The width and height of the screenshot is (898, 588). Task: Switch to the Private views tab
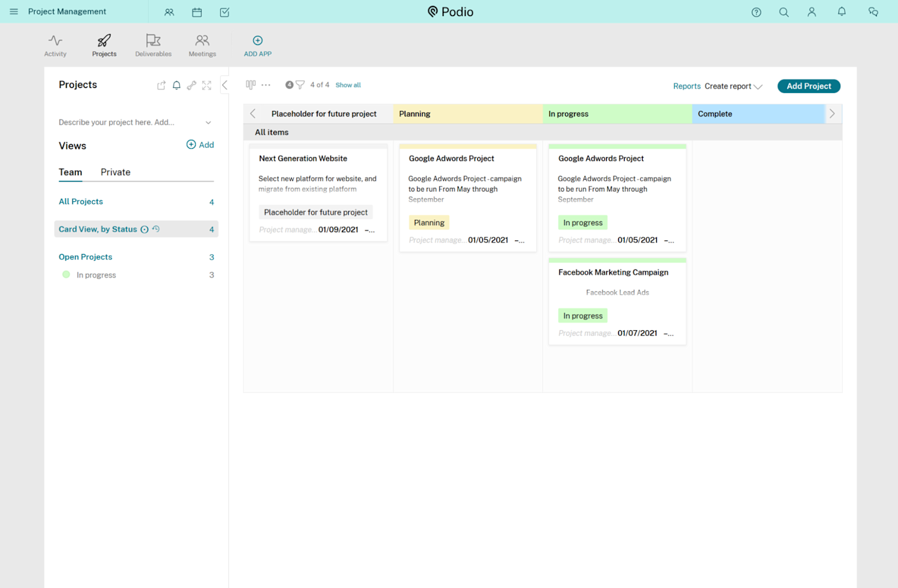point(115,172)
